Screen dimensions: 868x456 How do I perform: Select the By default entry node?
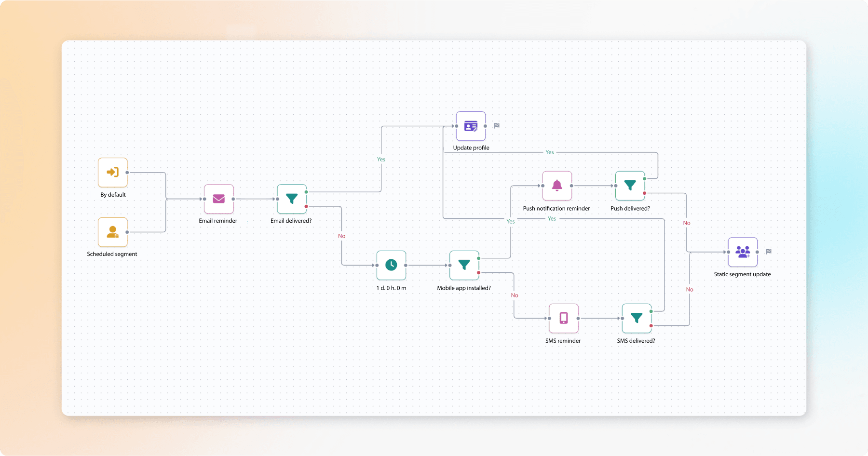113,173
